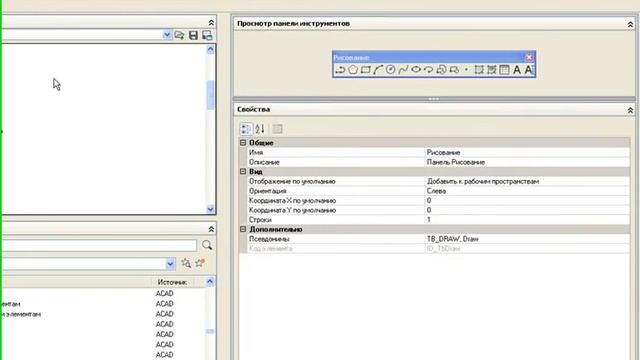Select the Elliptical Arc tool in the toolbar preview

point(429,70)
